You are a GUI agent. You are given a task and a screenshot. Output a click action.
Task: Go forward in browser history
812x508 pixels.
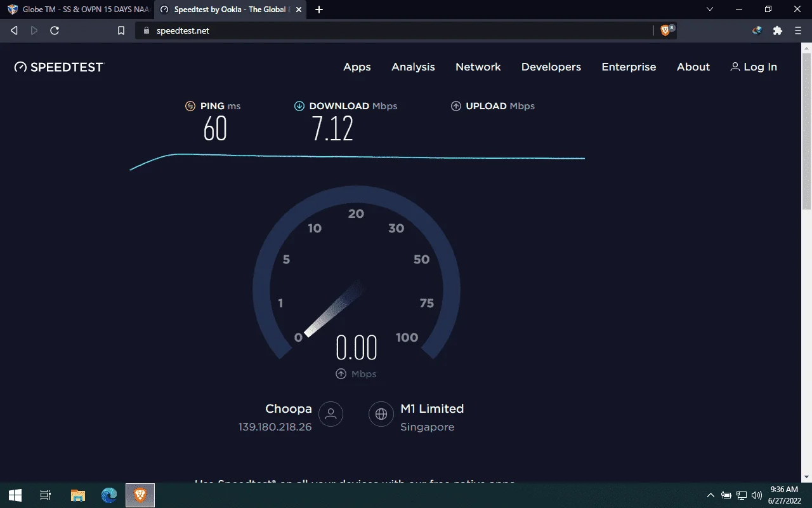pos(34,30)
